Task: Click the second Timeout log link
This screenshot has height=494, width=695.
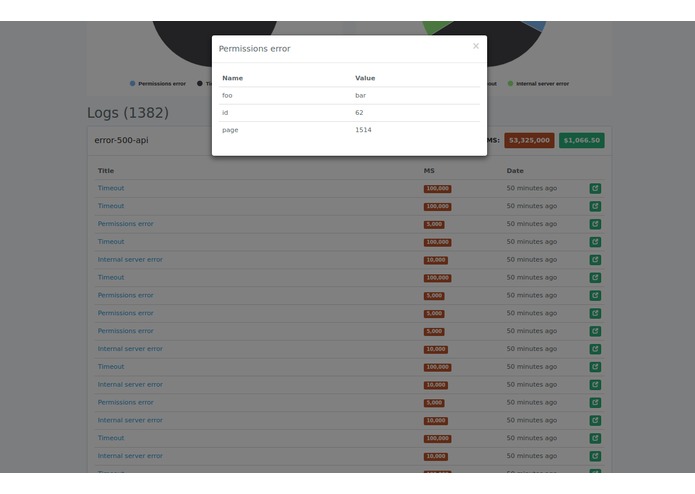Action: coord(111,206)
